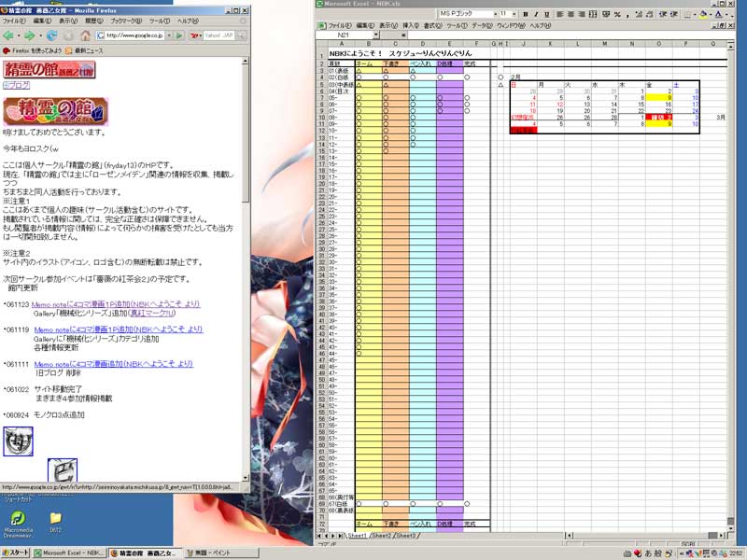This screenshot has width=747, height=560.
Task: Open Macromedia Dreamweaver desktop shortcut
Action: pos(18,524)
